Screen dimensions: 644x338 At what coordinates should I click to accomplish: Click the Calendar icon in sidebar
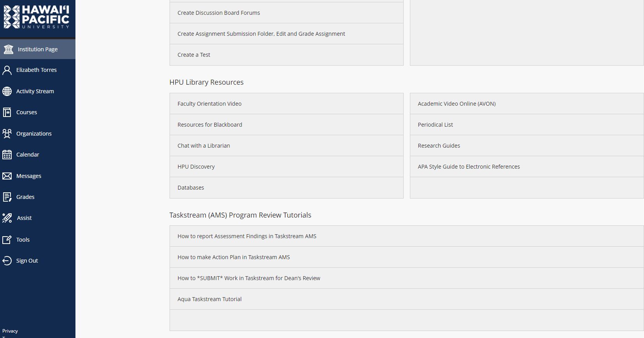click(7, 155)
